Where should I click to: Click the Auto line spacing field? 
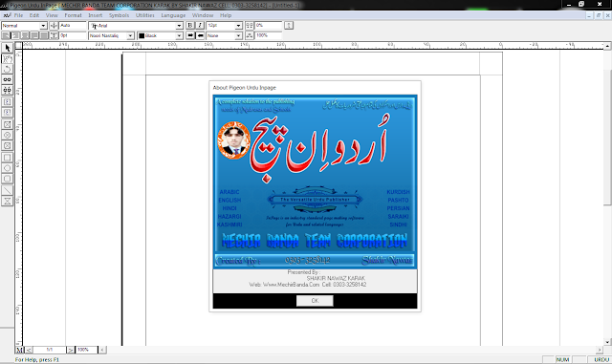click(73, 26)
